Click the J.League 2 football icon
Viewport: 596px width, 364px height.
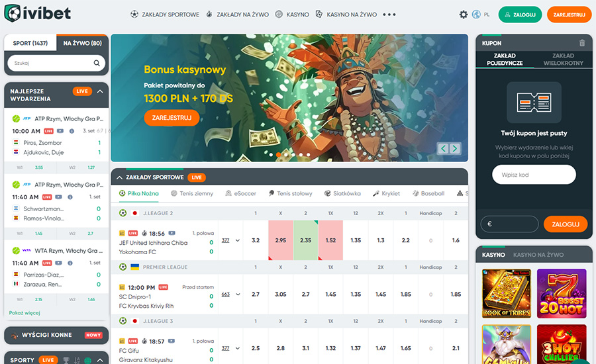pyautogui.click(x=123, y=213)
